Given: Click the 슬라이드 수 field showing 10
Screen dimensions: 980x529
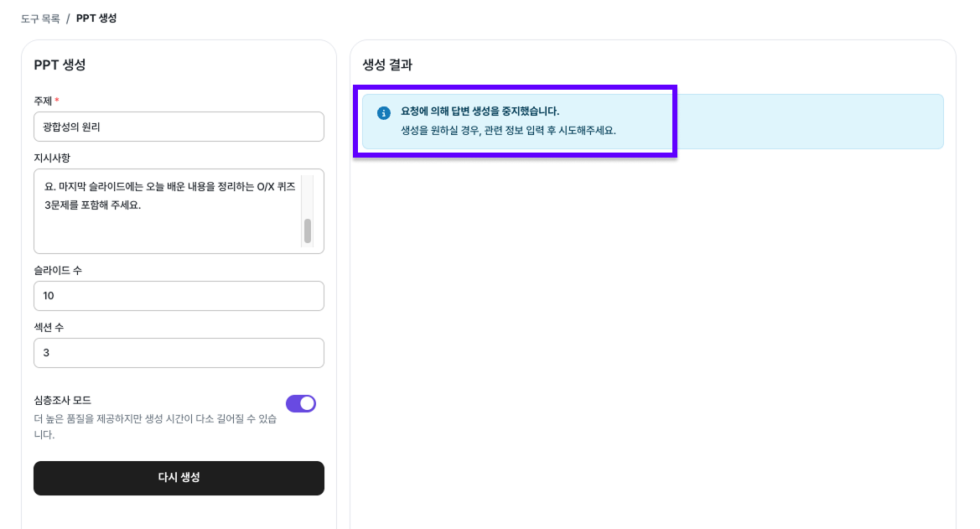Looking at the screenshot, I should [179, 296].
